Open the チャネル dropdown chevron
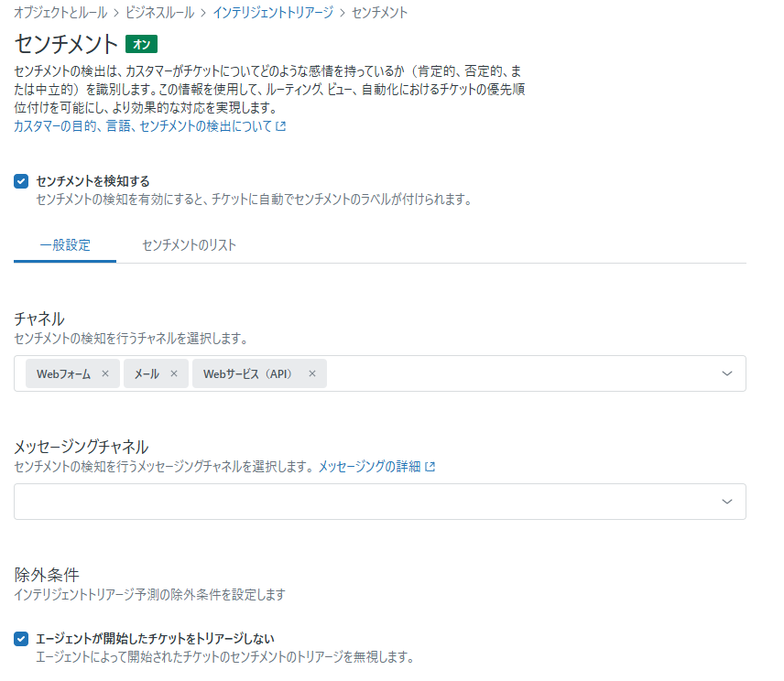 pos(727,373)
